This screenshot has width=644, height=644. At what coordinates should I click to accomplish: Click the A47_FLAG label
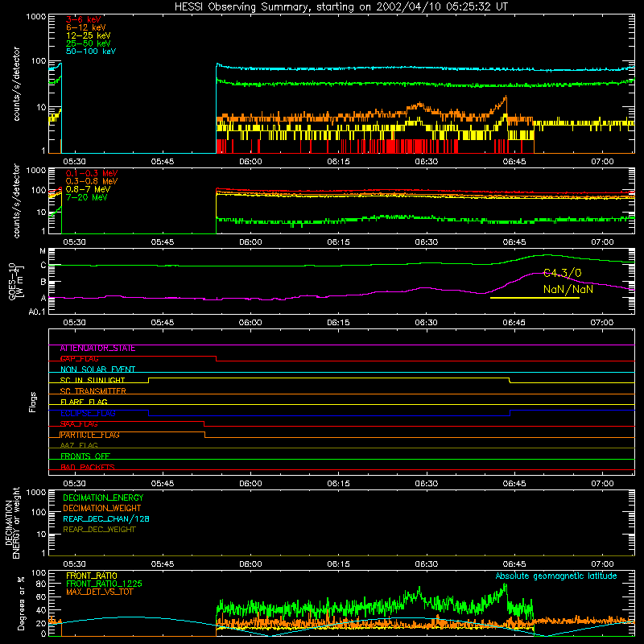click(79, 445)
